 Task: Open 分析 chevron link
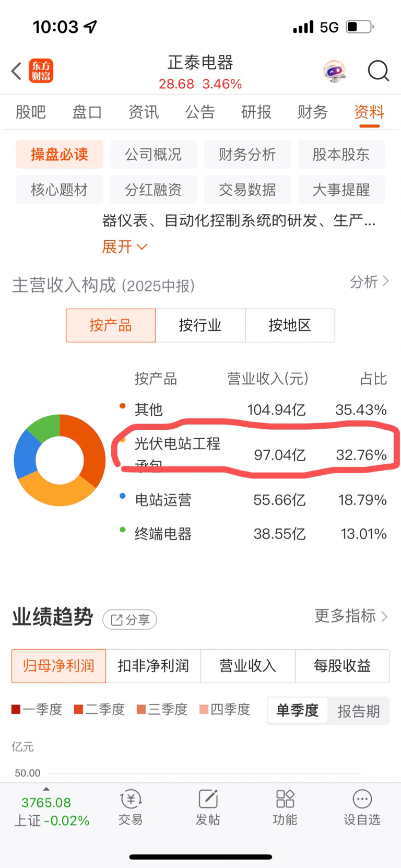pyautogui.click(x=370, y=282)
